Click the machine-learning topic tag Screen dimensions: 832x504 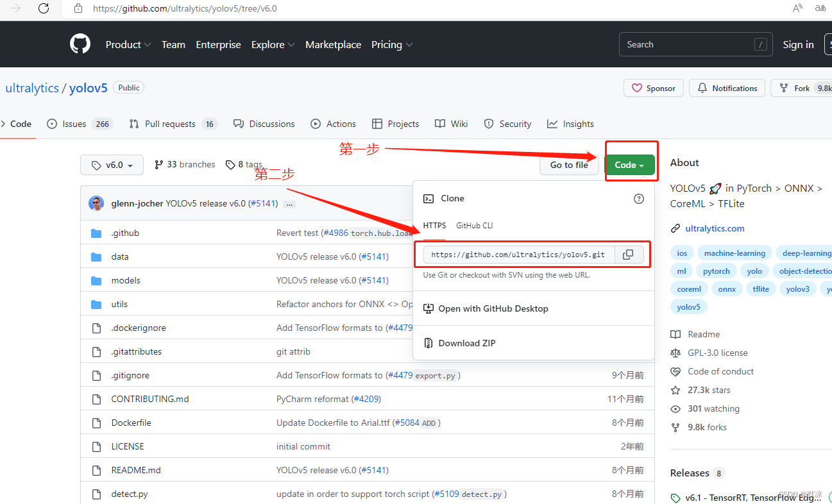[734, 253]
